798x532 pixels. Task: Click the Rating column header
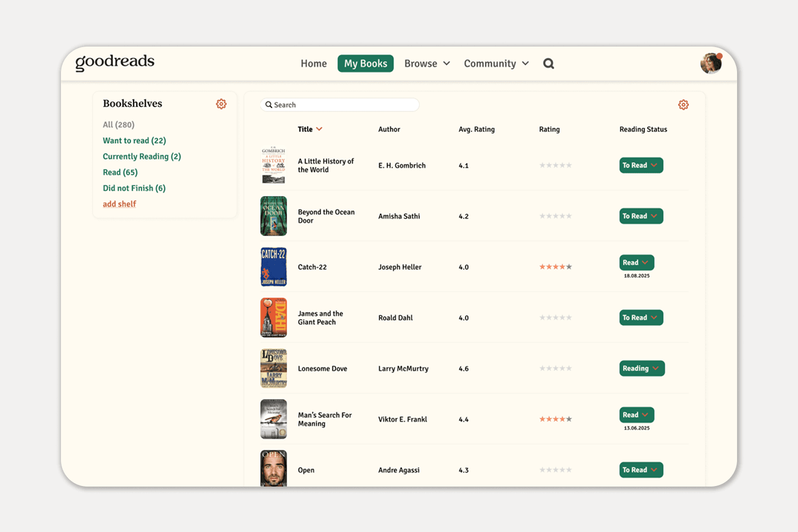(549, 129)
